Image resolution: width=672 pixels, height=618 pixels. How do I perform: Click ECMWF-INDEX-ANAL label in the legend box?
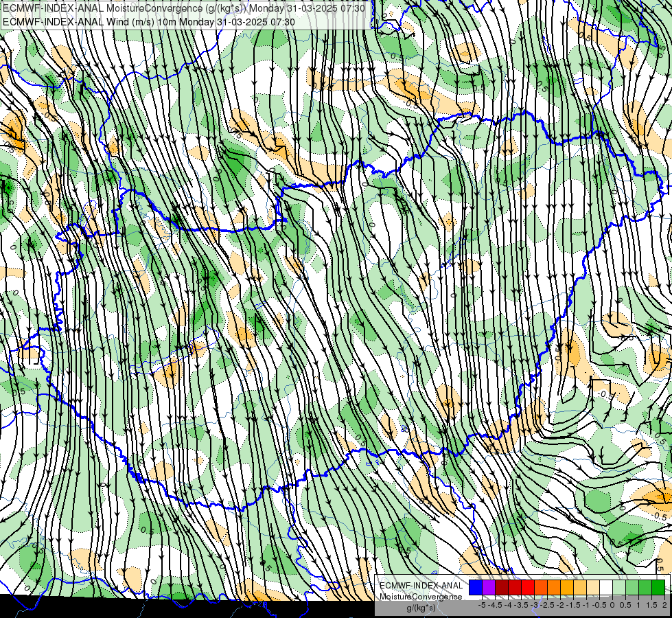pyautogui.click(x=421, y=586)
